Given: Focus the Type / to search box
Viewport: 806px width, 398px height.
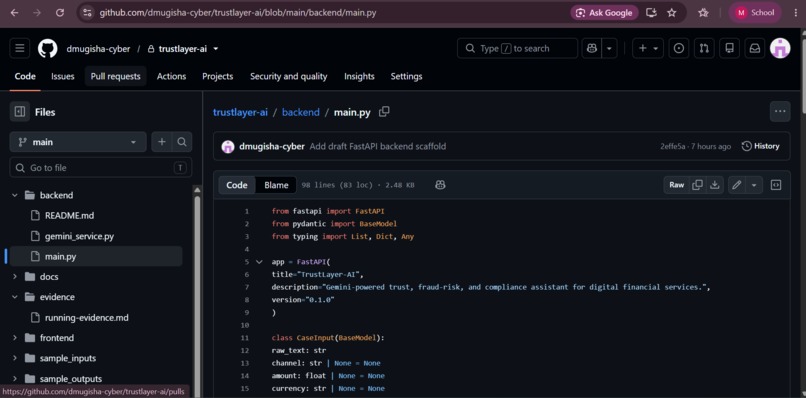Looking at the screenshot, I should [517, 48].
